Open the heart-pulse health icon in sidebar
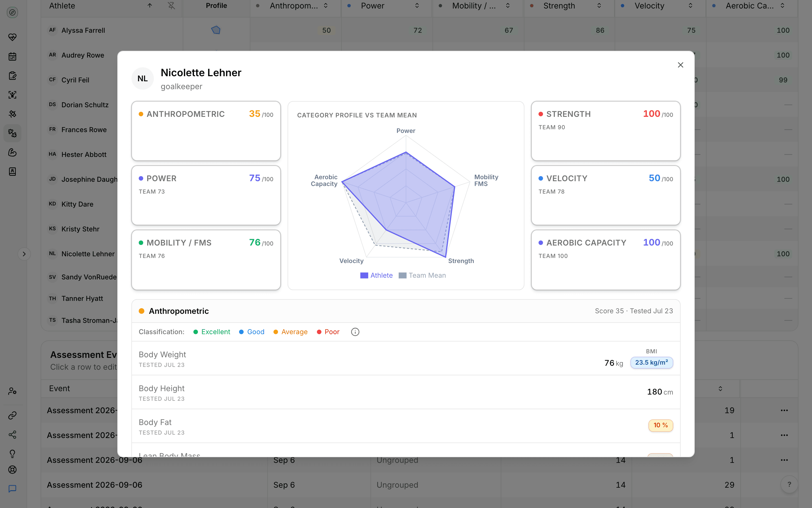The image size is (812, 508). [12, 37]
